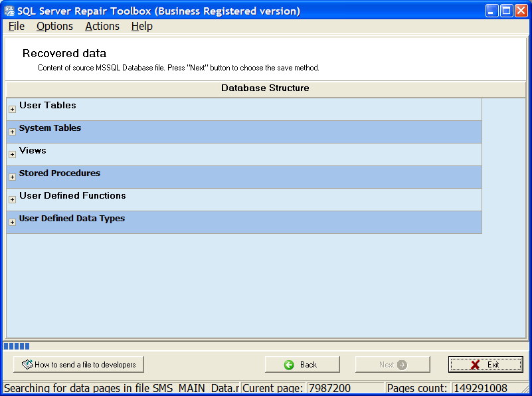Open the File menu
The height and width of the screenshot is (396, 532).
click(17, 26)
